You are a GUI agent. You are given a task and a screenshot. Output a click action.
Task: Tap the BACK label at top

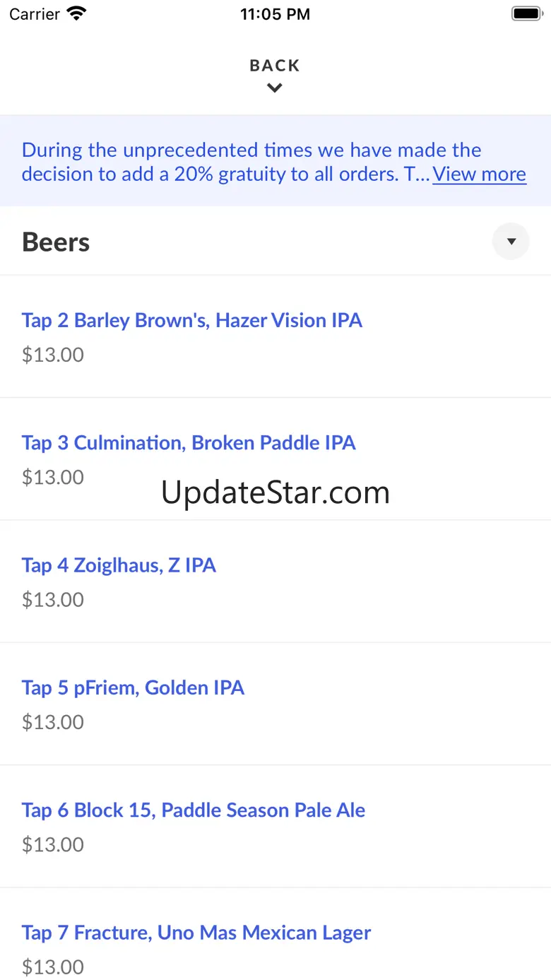[275, 66]
